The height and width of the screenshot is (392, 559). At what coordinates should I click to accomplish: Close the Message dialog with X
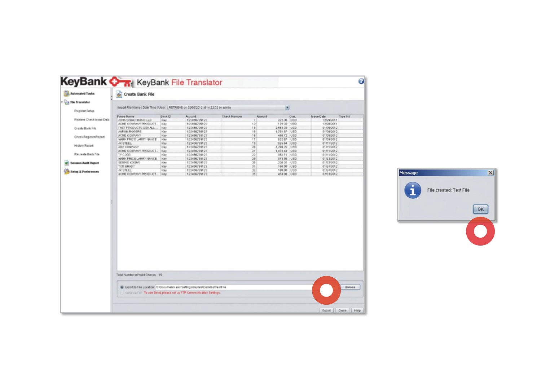(x=490, y=173)
